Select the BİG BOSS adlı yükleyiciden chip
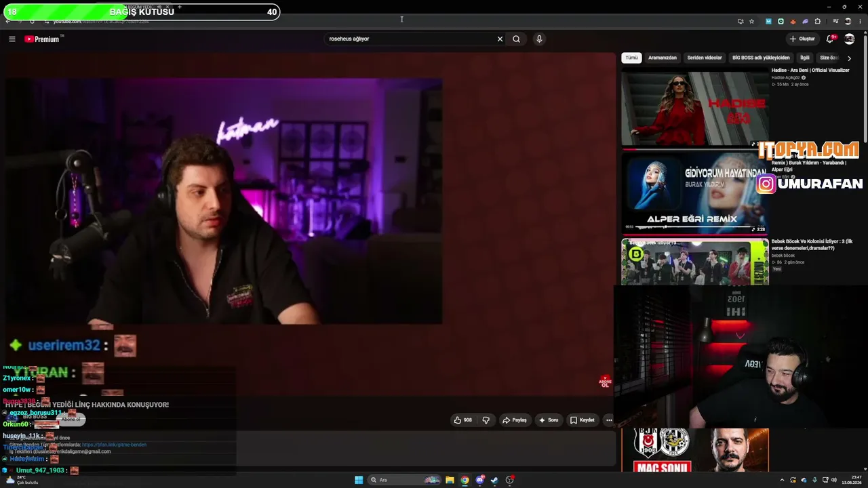 pyautogui.click(x=761, y=58)
